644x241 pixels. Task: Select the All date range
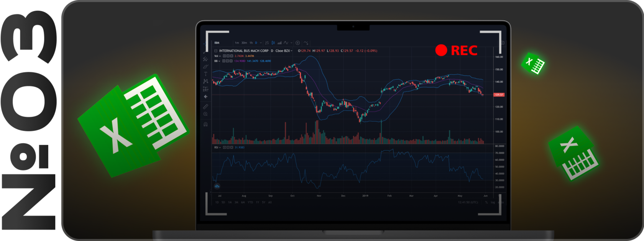pyautogui.click(x=270, y=202)
